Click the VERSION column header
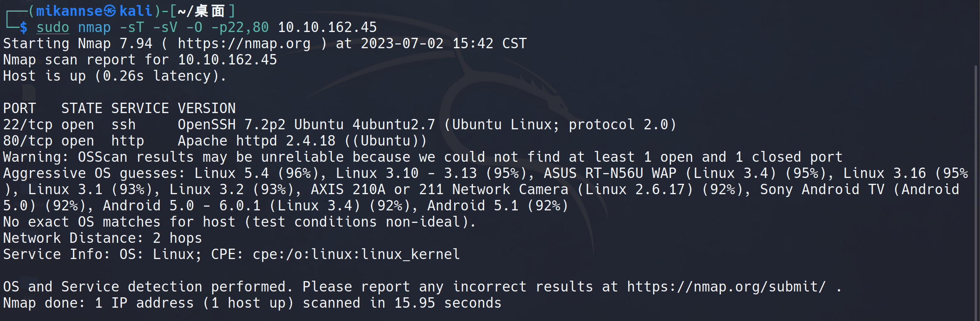Image resolution: width=980 pixels, height=321 pixels. click(207, 109)
